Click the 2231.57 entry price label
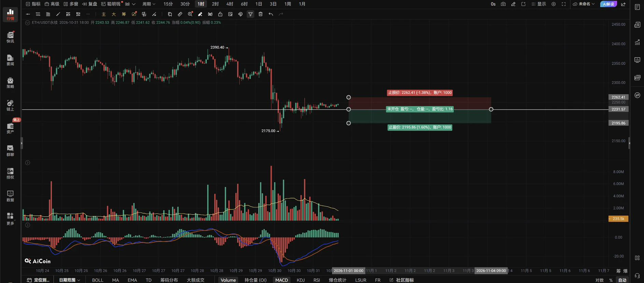The height and width of the screenshot is (283, 644). coord(618,109)
